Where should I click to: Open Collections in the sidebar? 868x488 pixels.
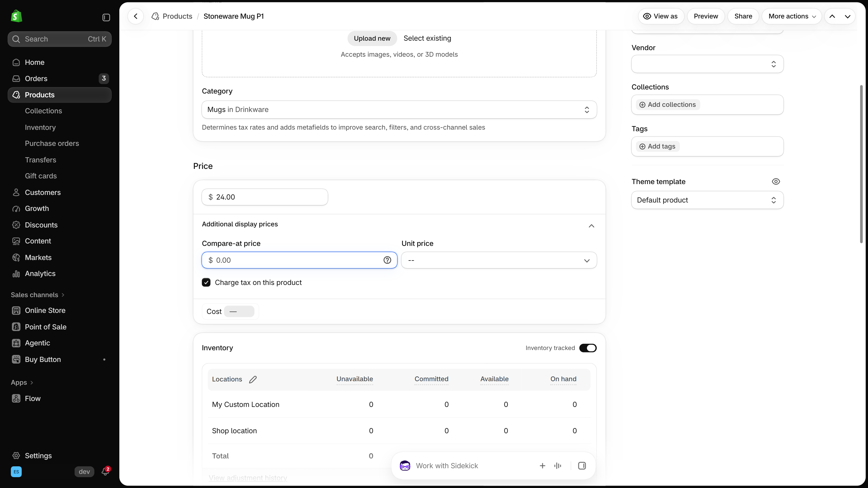[43, 111]
